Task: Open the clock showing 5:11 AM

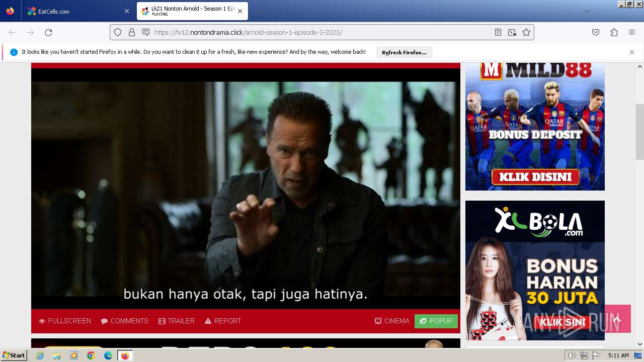Action: tap(618, 355)
